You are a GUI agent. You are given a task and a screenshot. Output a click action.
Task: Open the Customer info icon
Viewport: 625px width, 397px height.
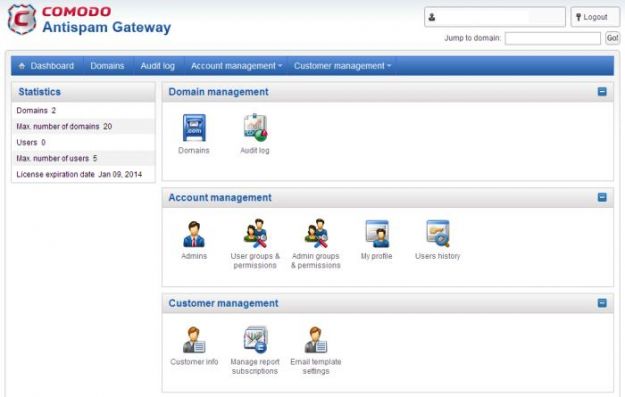tap(194, 340)
